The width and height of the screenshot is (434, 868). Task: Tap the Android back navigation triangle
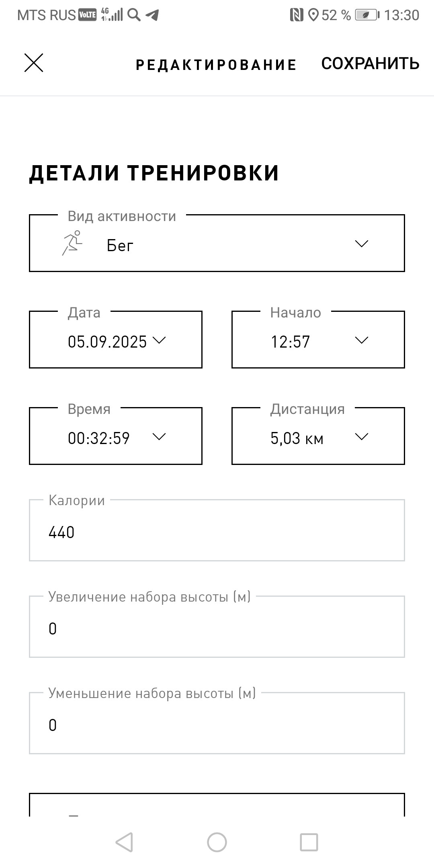(x=124, y=842)
